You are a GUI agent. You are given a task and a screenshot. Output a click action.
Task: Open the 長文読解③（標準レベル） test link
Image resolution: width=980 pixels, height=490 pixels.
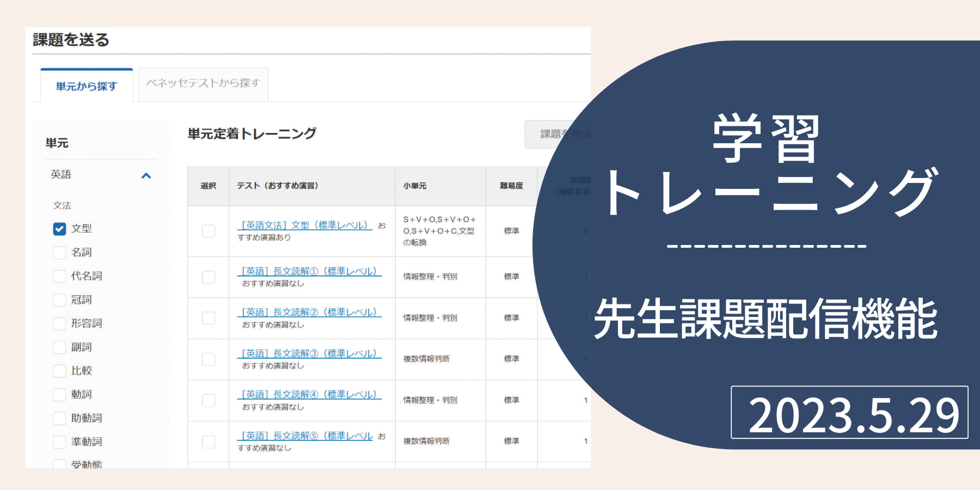click(309, 354)
